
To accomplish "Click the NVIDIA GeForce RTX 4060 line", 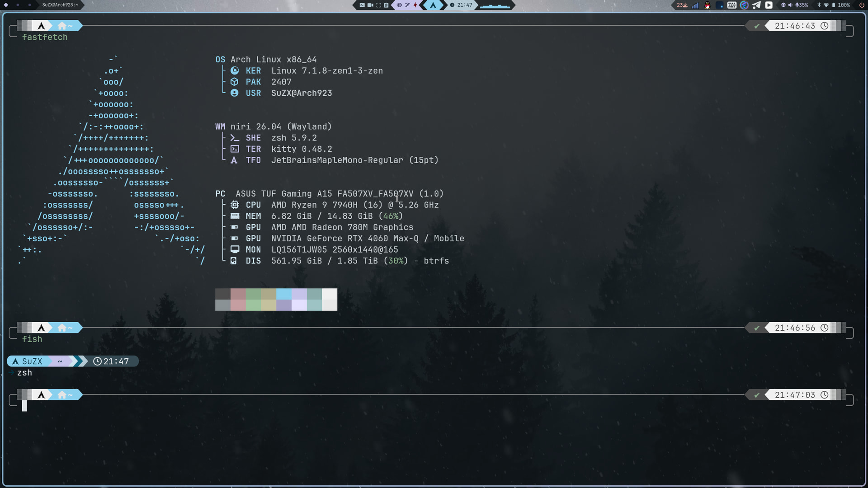I will (368, 239).
